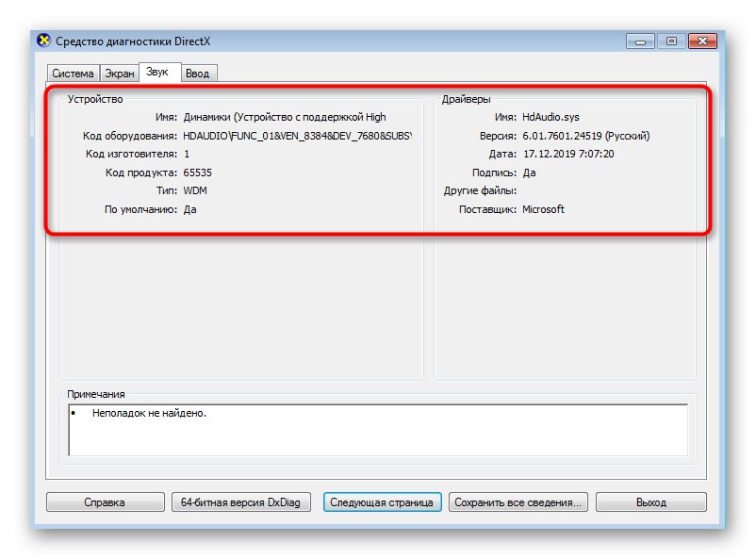756x559 pixels.
Task: Click the Тип value WDM
Action: (195, 191)
